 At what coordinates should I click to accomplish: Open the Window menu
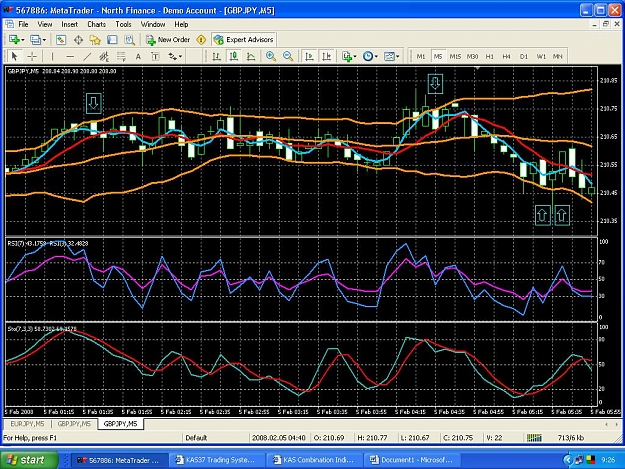pyautogui.click(x=153, y=24)
